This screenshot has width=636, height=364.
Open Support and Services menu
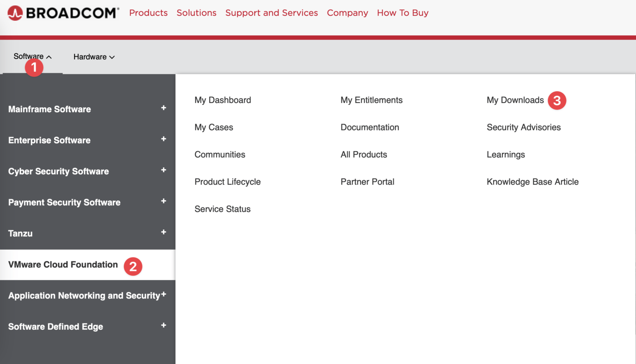(271, 13)
